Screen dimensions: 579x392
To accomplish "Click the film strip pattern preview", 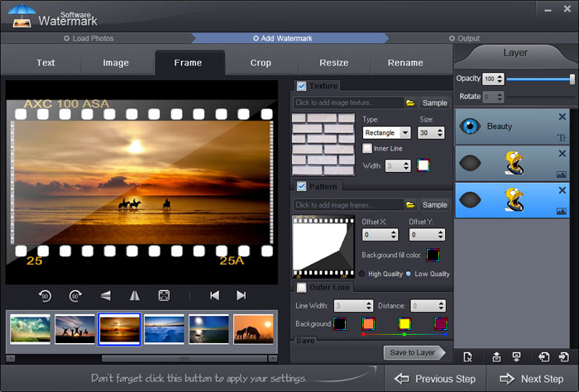I will pos(323,246).
